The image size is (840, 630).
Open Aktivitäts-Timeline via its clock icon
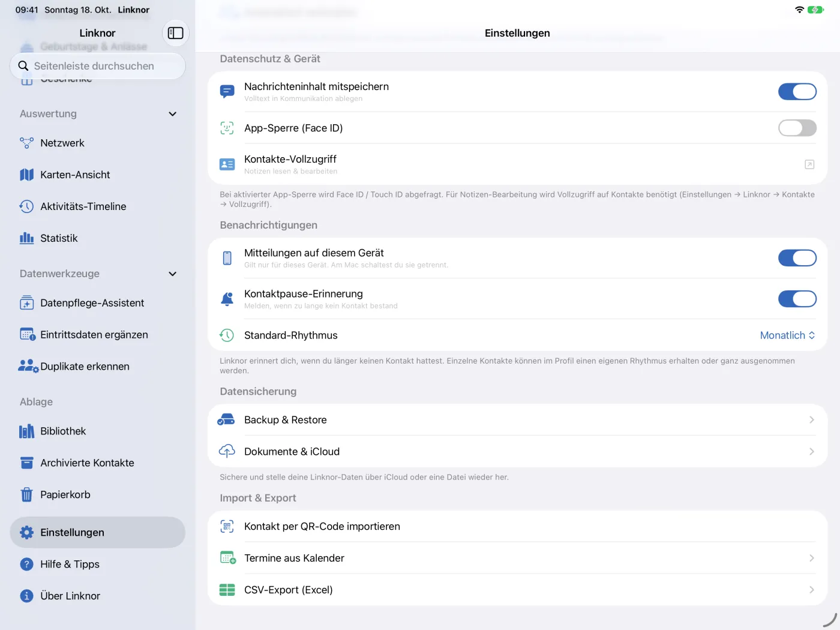click(x=26, y=206)
